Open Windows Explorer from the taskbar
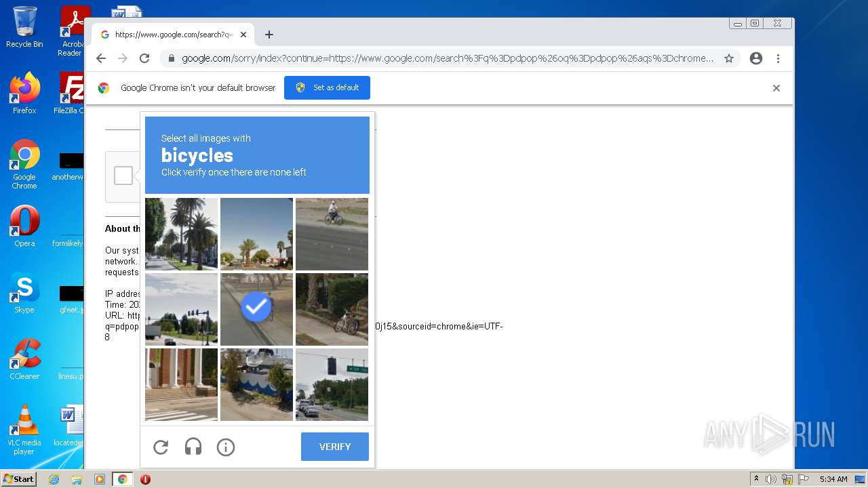The height and width of the screenshot is (488, 868). point(77,479)
